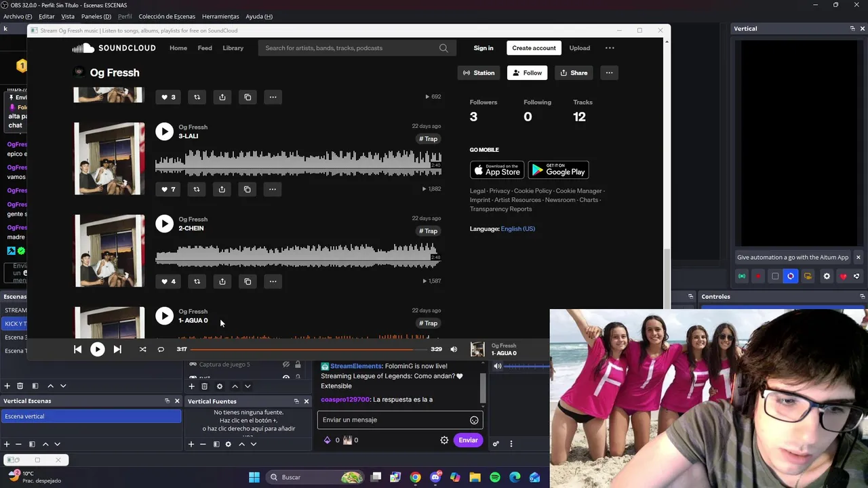Screen dimensions: 868x488
Task: Like the 3-LALI track
Action: [x=168, y=189]
